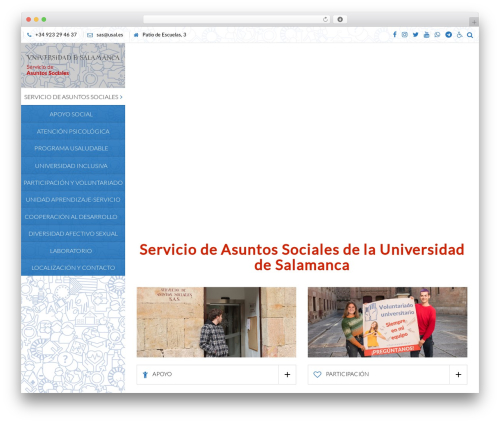Click the home icon beside Patio de Escuelas
Screen dimensions: 500x423
(x=136, y=35)
